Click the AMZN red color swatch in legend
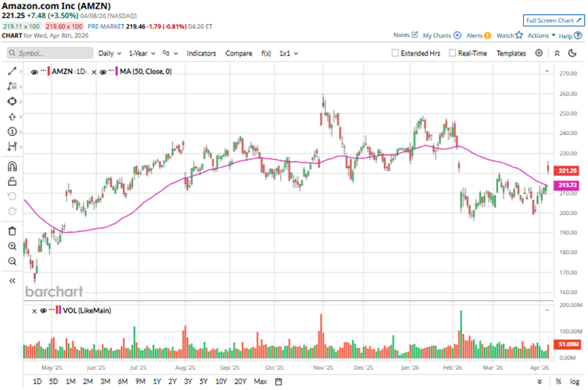 48,71
